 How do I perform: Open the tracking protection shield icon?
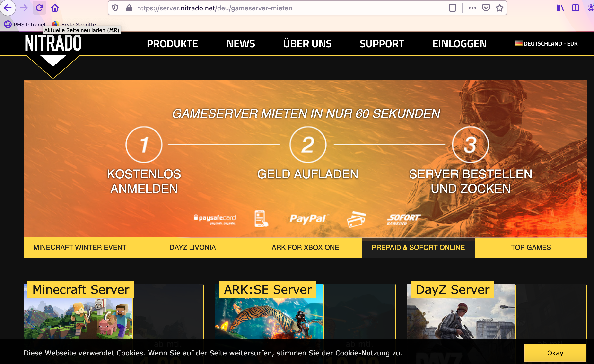(x=115, y=8)
